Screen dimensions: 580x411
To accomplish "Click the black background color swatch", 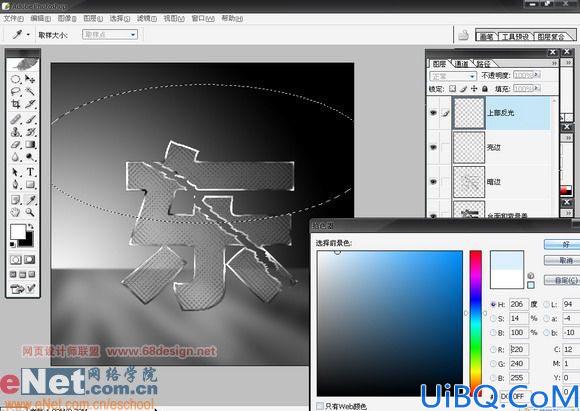I will (x=28, y=241).
